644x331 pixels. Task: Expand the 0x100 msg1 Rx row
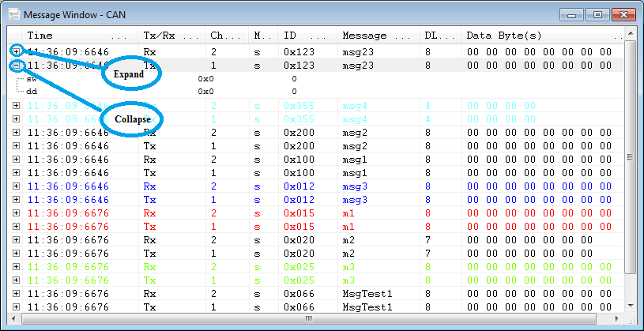(16, 160)
